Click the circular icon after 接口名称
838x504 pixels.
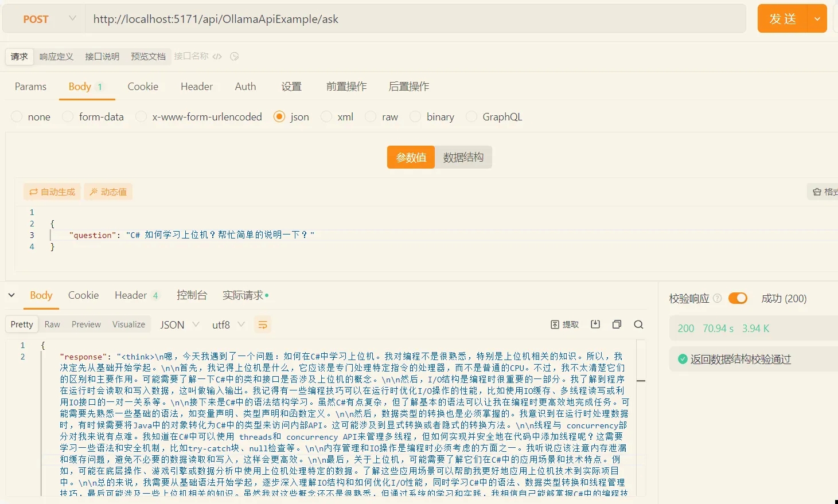pos(234,56)
